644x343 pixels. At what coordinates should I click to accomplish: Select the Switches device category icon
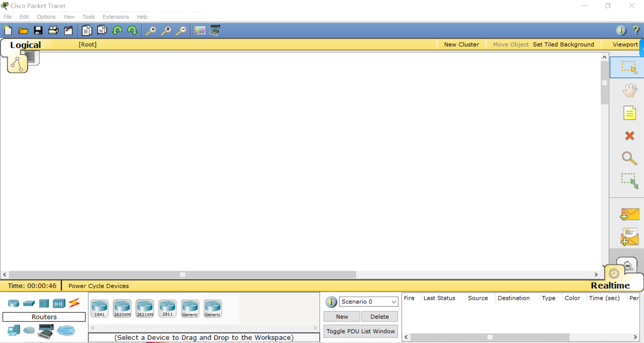tap(29, 303)
